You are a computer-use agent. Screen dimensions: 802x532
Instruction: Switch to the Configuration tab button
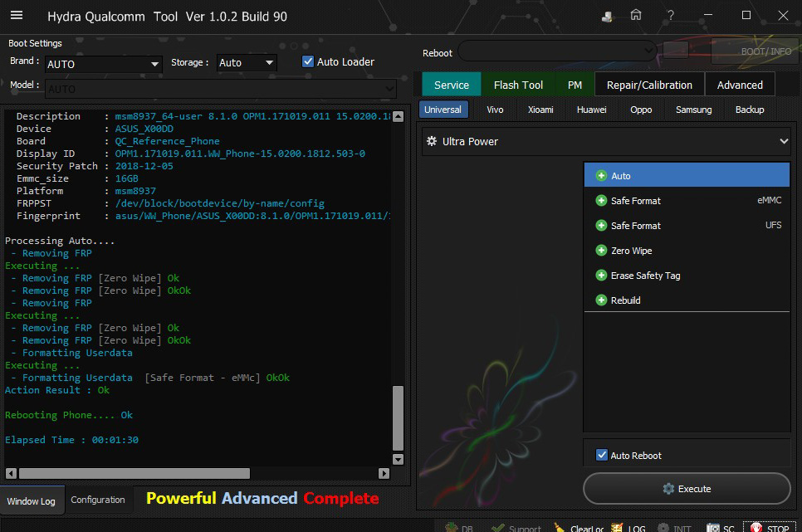pyautogui.click(x=98, y=500)
